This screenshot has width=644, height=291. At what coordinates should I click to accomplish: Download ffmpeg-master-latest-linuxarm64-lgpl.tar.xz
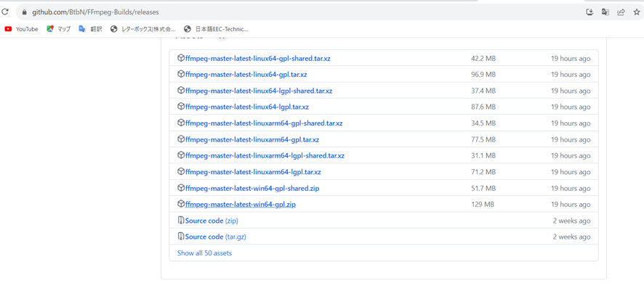[253, 172]
